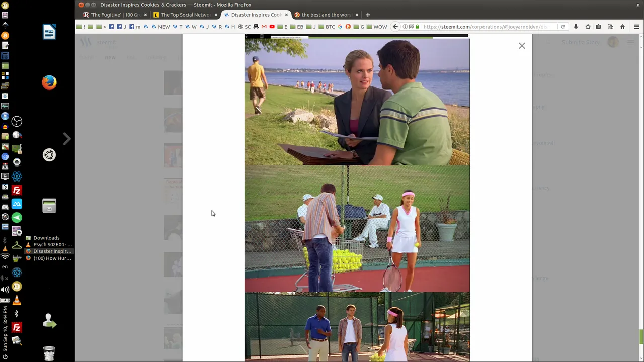Open the sound volume indicator
644x362 pixels.
coord(5,289)
